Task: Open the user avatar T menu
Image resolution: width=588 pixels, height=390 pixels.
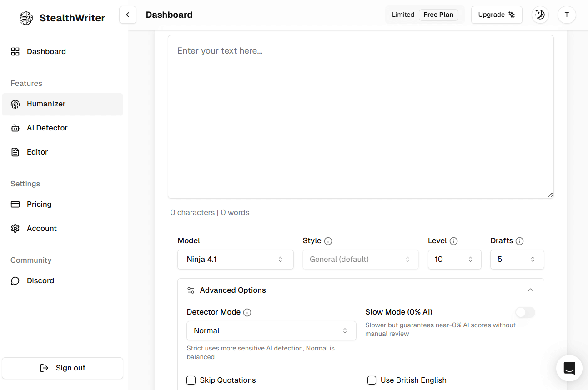Action: (567, 15)
